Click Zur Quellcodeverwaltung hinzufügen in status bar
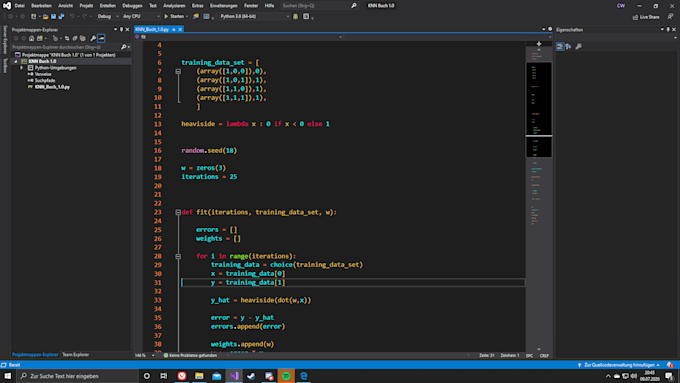680x383 pixels. pos(619,365)
